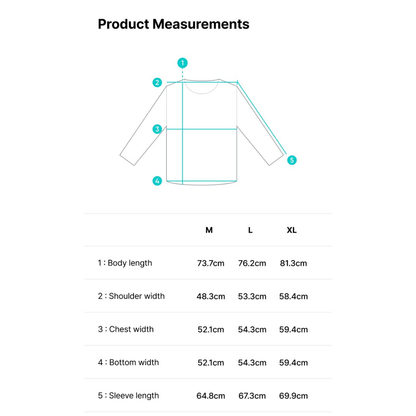The image size is (416, 416).
Task: Click the 54.3cm L chest width value
Action: (x=252, y=330)
